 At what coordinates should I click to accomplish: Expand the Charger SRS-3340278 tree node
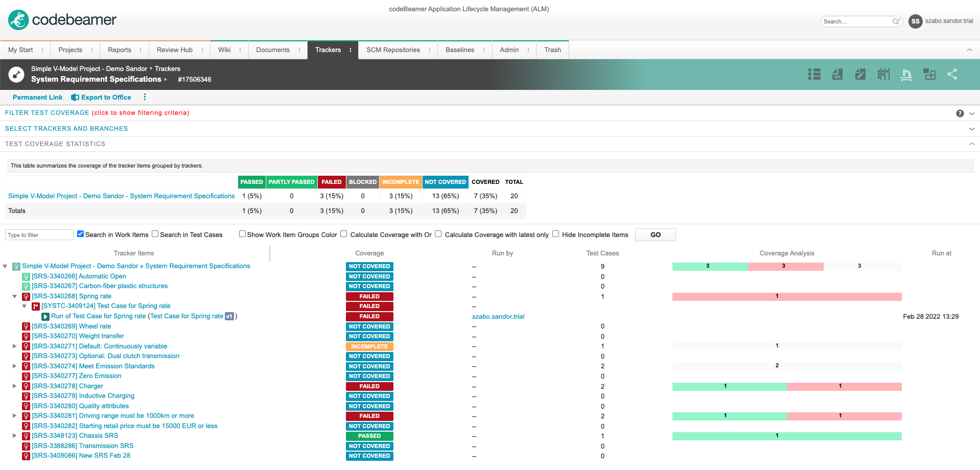[x=14, y=386]
